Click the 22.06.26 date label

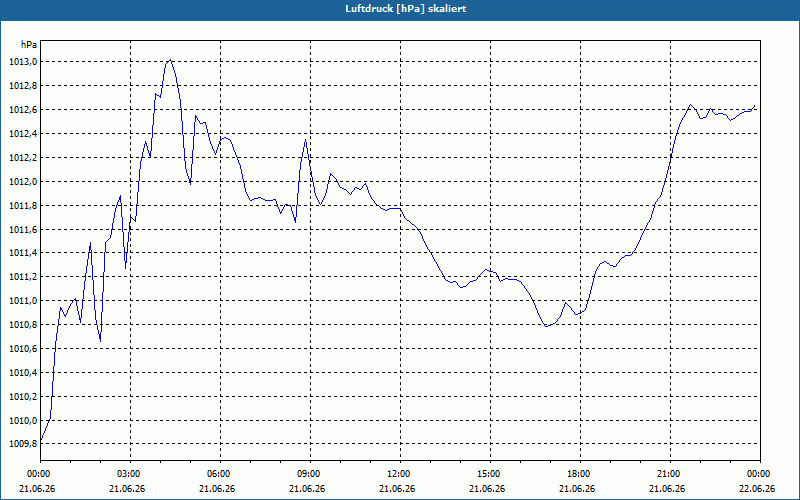(x=757, y=489)
